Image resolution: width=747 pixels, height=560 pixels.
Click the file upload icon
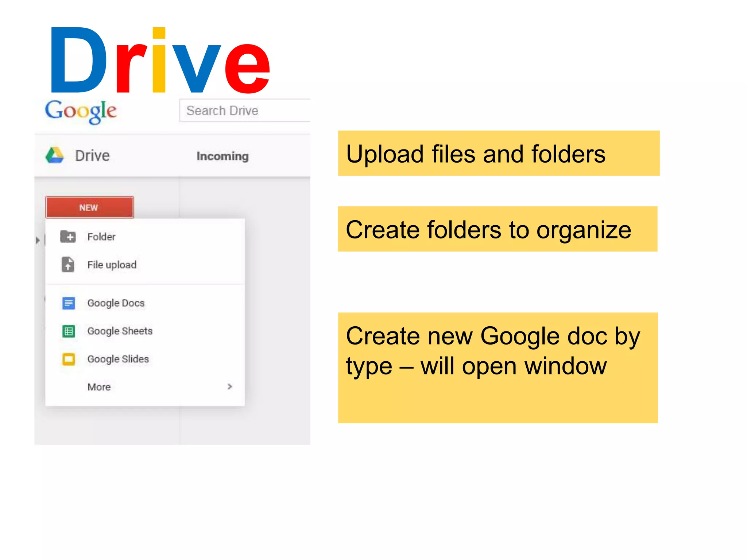tap(68, 264)
